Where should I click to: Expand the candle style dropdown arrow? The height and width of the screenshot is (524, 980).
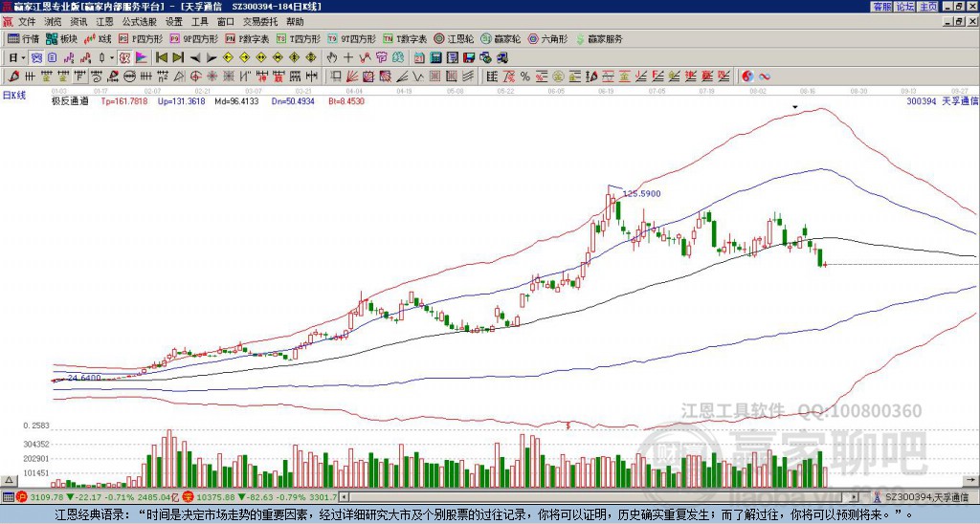point(112,58)
